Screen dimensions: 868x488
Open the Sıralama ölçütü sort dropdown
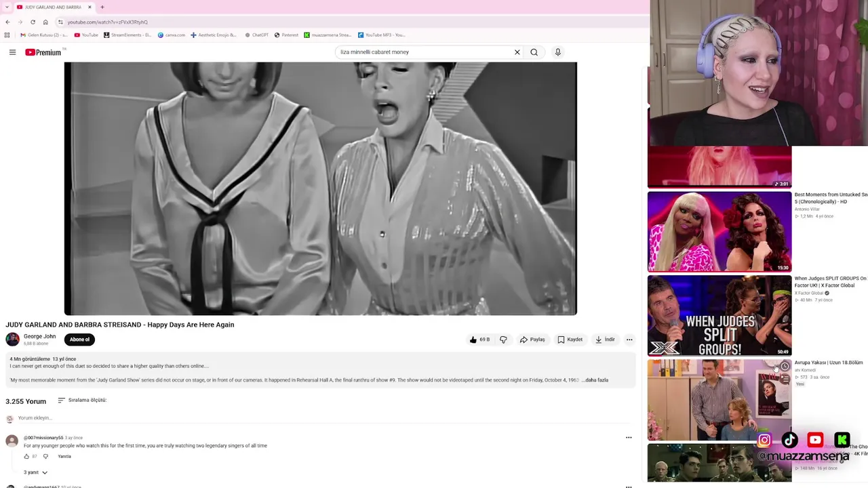point(82,400)
